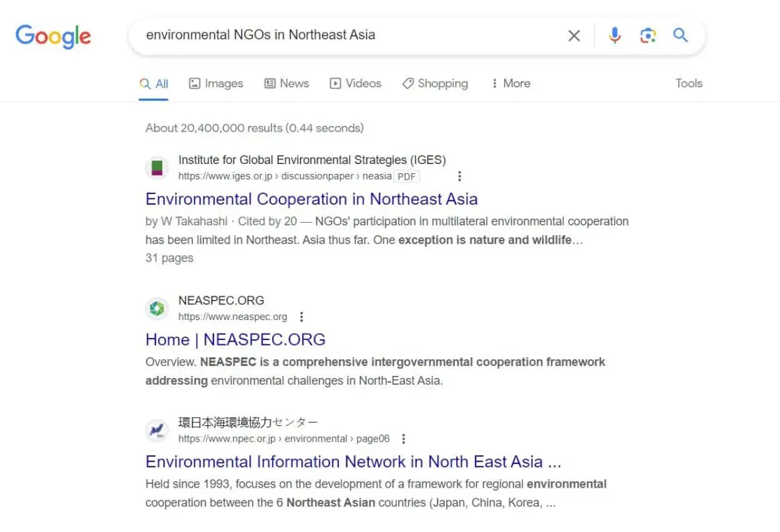Search by image with the camera icon
780x532 pixels.
coord(648,36)
